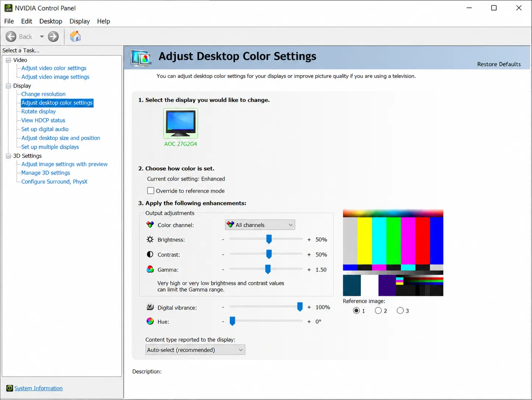Open Rotate display task
The image size is (532, 400).
38,111
